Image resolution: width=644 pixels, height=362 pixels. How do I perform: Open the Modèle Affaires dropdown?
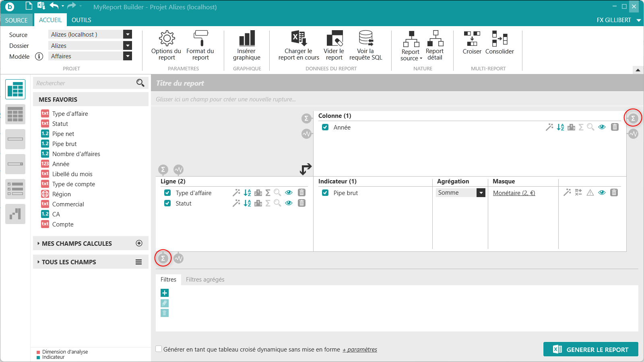pos(128,56)
